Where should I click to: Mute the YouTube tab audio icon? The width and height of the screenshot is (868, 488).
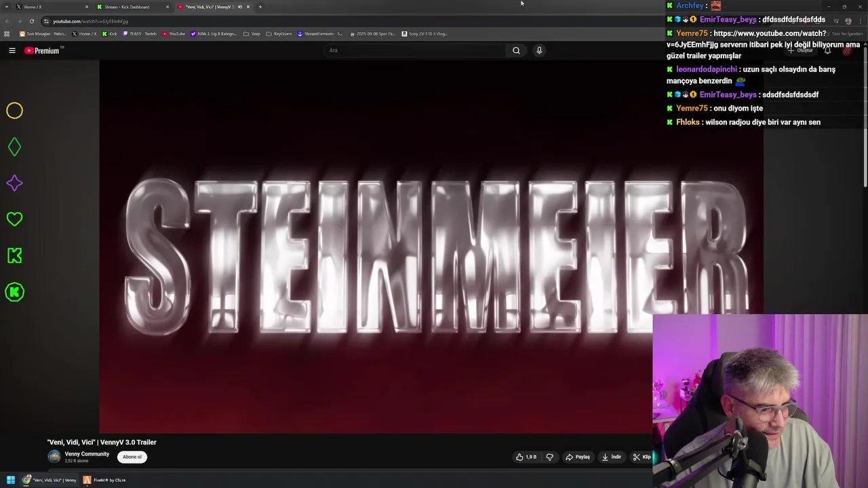(239, 7)
